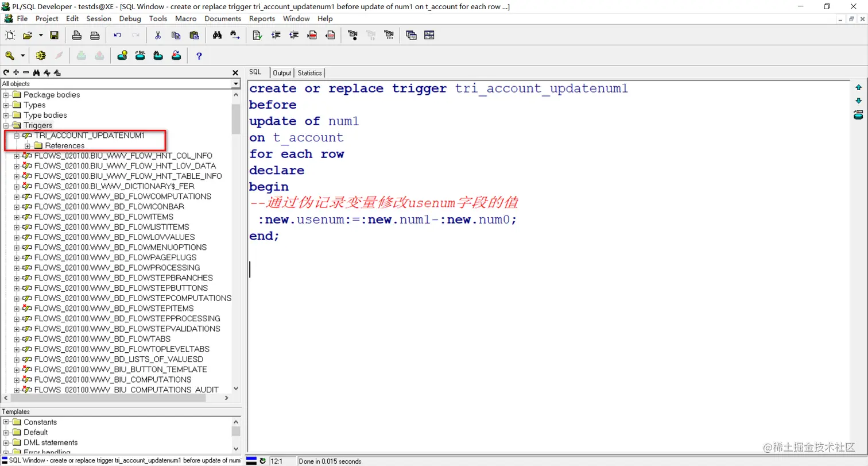Open the Session menu

(99, 18)
